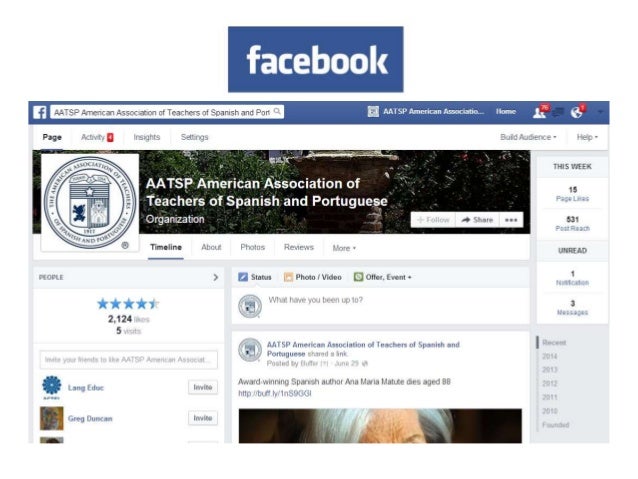638x479 pixels.
Task: Open the notifications globe icon
Action: coord(577,112)
